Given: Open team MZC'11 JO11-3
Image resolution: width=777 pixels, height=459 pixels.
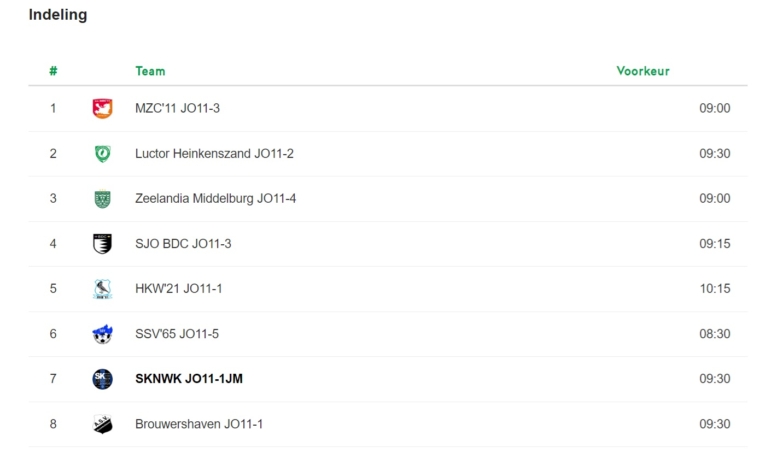Looking at the screenshot, I should [177, 108].
